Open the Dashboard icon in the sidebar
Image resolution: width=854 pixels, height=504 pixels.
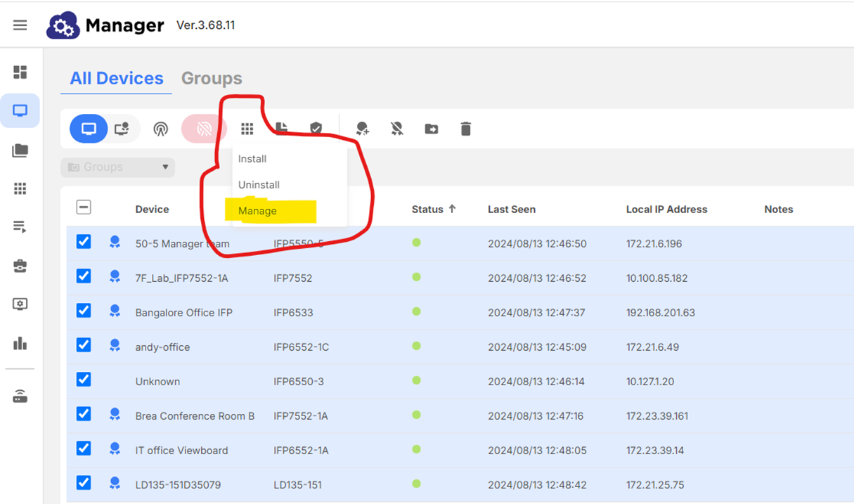click(20, 72)
